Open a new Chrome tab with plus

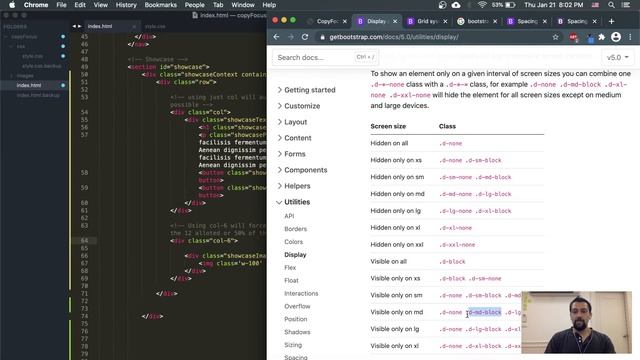click(611, 21)
